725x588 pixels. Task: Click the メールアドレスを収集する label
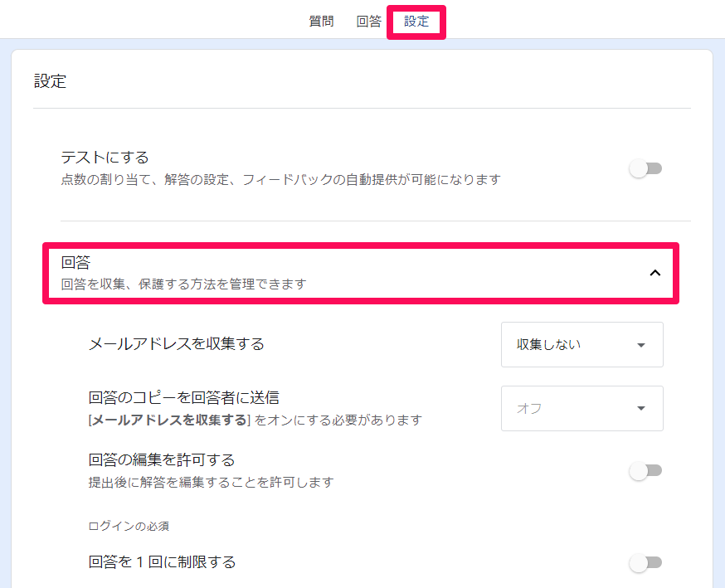(x=176, y=344)
